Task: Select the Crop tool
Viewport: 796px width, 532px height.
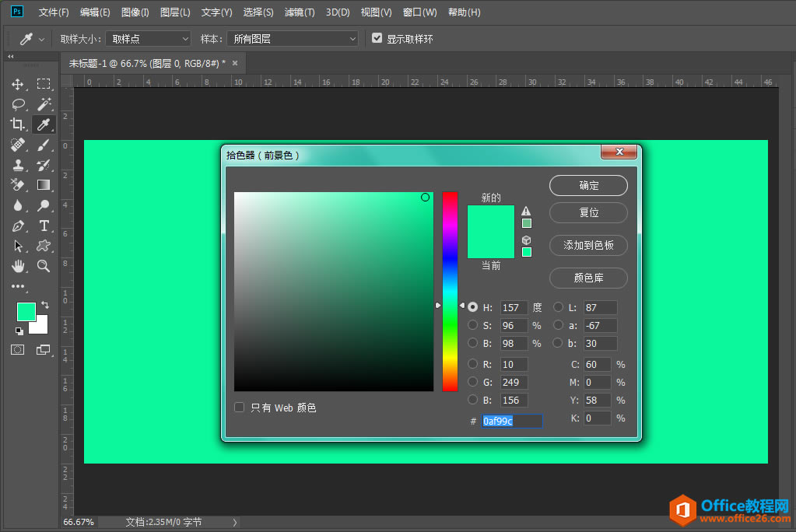Action: [18, 124]
